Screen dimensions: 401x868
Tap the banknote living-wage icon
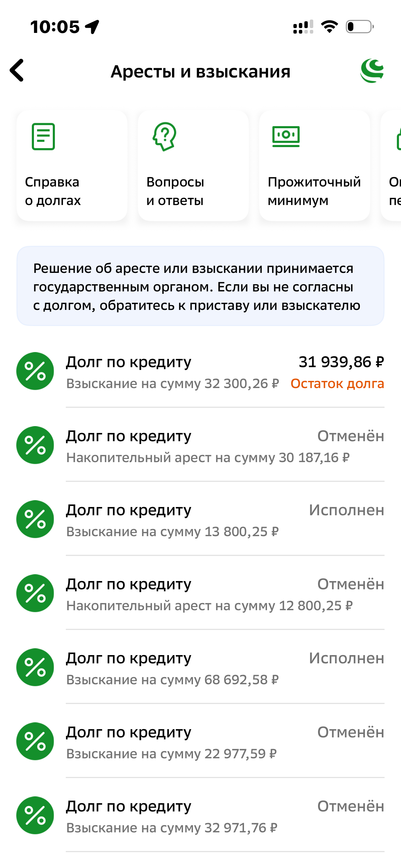point(286,136)
